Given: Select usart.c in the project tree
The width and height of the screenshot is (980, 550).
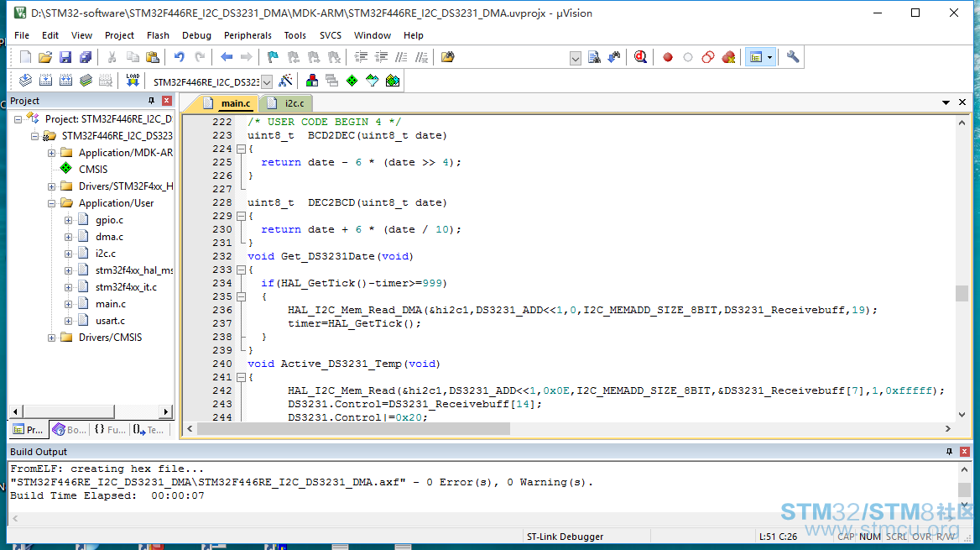Looking at the screenshot, I should (110, 321).
